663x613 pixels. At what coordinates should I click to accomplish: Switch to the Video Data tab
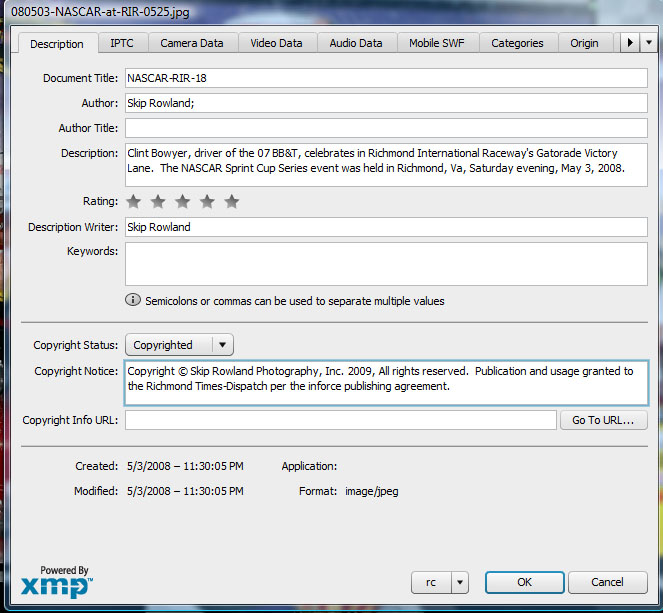[277, 43]
